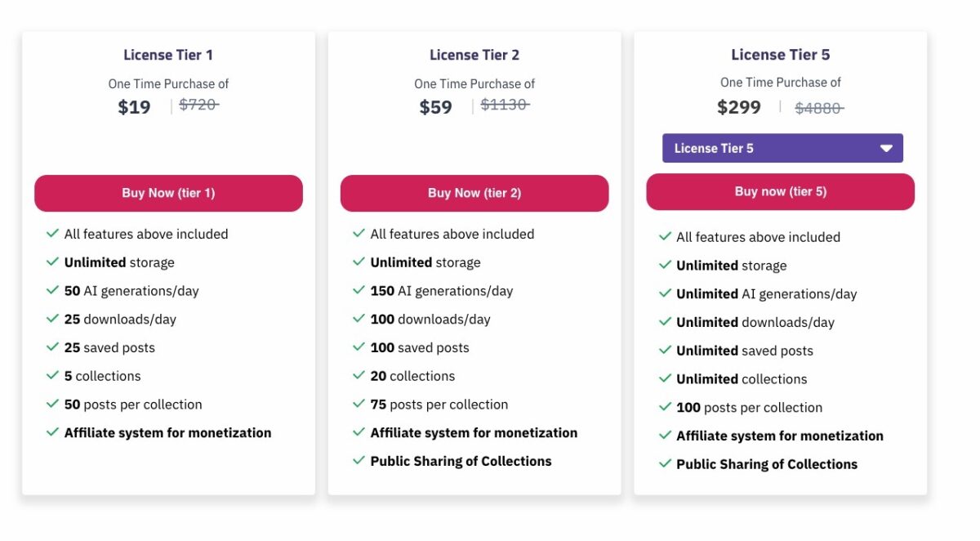Click checkmark beside 'Unlimited AI generations/day'
980x541 pixels.
click(665, 293)
